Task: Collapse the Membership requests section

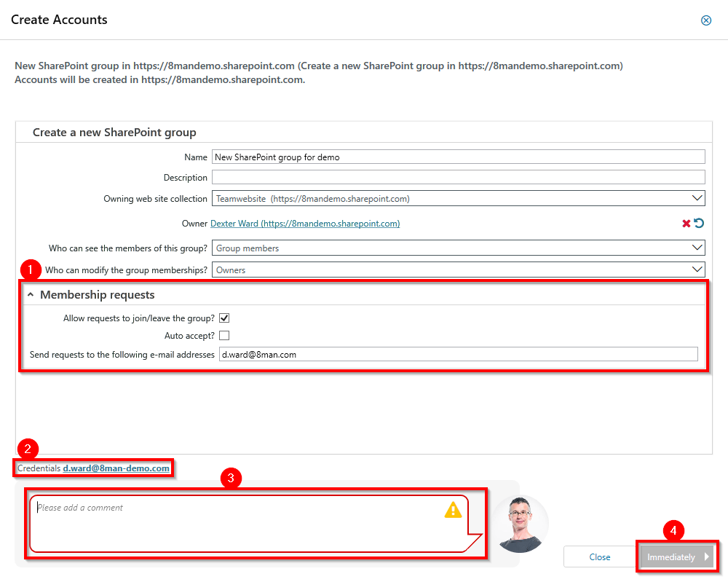Action: pos(31,295)
